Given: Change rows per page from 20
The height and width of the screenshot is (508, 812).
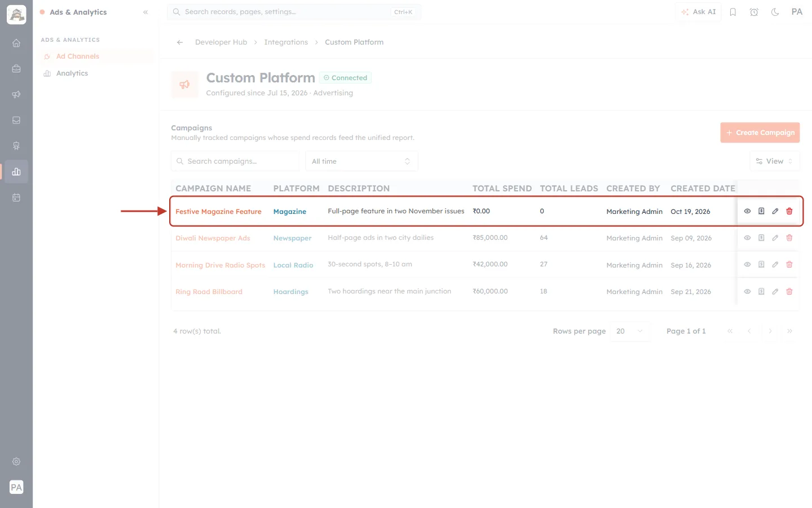Looking at the screenshot, I should click(630, 331).
